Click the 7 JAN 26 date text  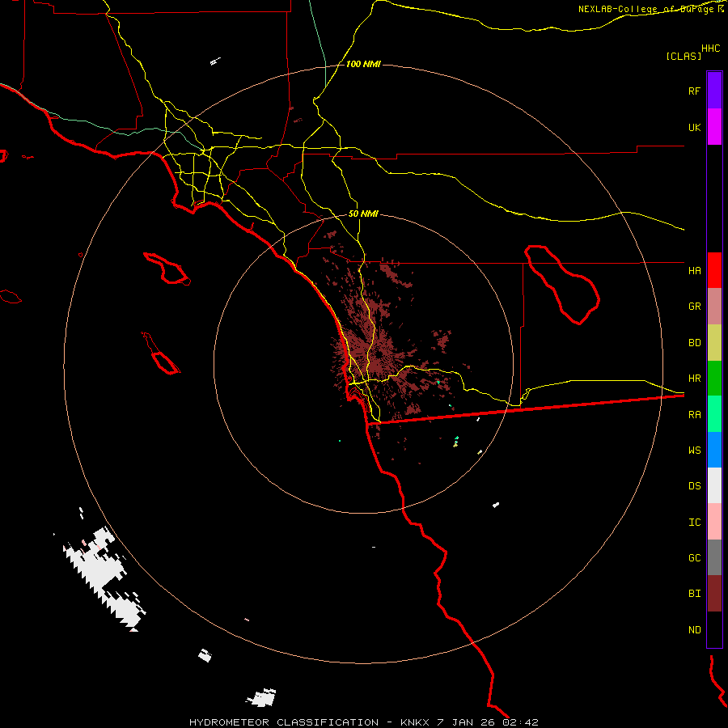467,722
